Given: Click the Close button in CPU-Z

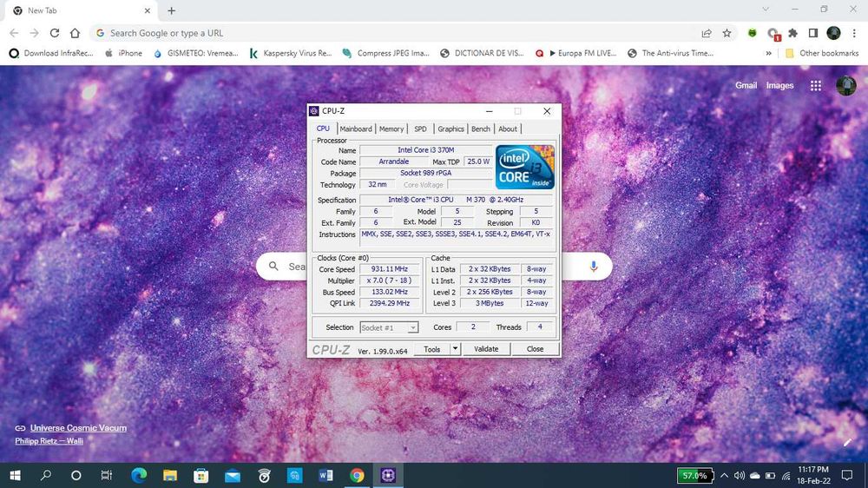Looking at the screenshot, I should coord(535,349).
